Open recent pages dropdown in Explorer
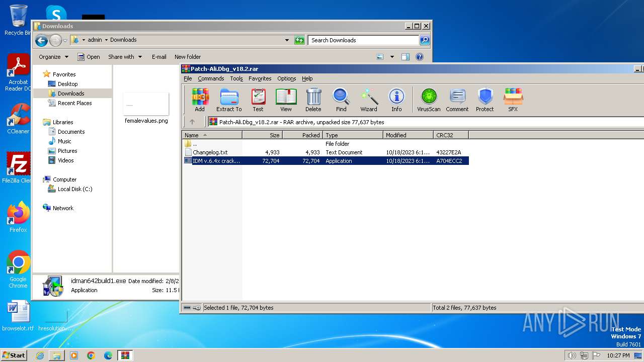The image size is (644, 362). 65,40
